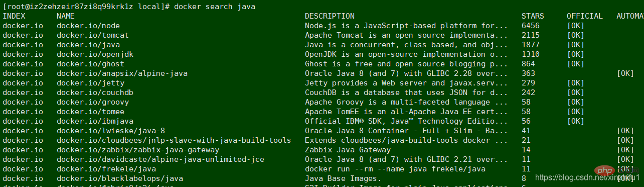This screenshot has height=187, width=644.
Task: Click the [OK] automated mark for anapsix/alpine-java
Action: 625,73
